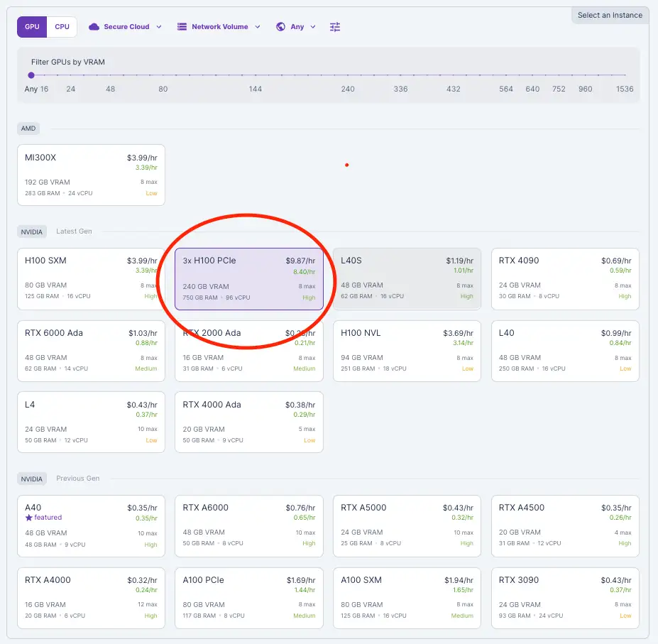Click the 432 VRAM scale label
The height and width of the screenshot is (644, 658).
click(453, 89)
